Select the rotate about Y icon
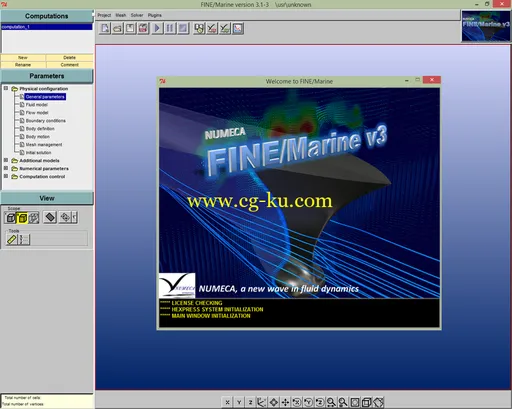This screenshot has height=409, width=512. coord(308,402)
